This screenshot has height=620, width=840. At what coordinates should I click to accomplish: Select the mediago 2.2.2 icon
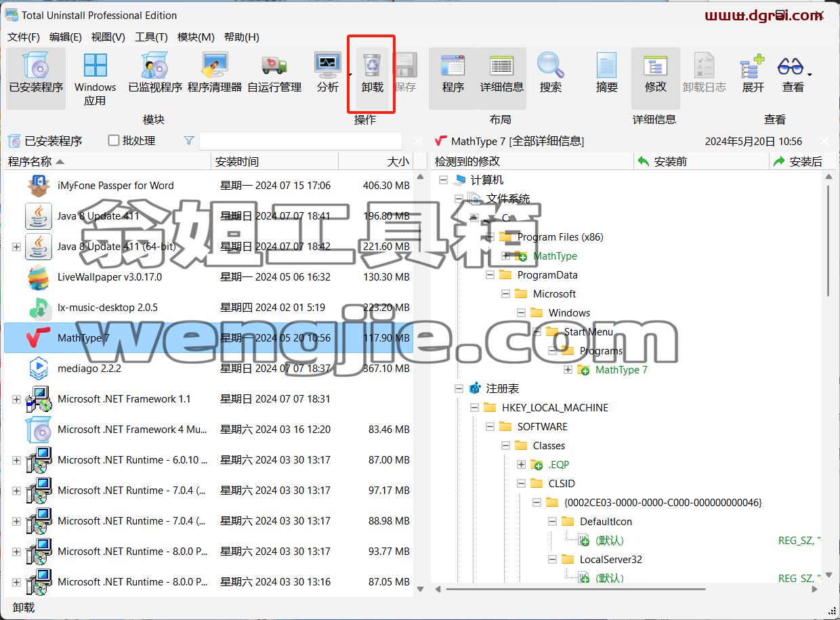pyautogui.click(x=39, y=369)
